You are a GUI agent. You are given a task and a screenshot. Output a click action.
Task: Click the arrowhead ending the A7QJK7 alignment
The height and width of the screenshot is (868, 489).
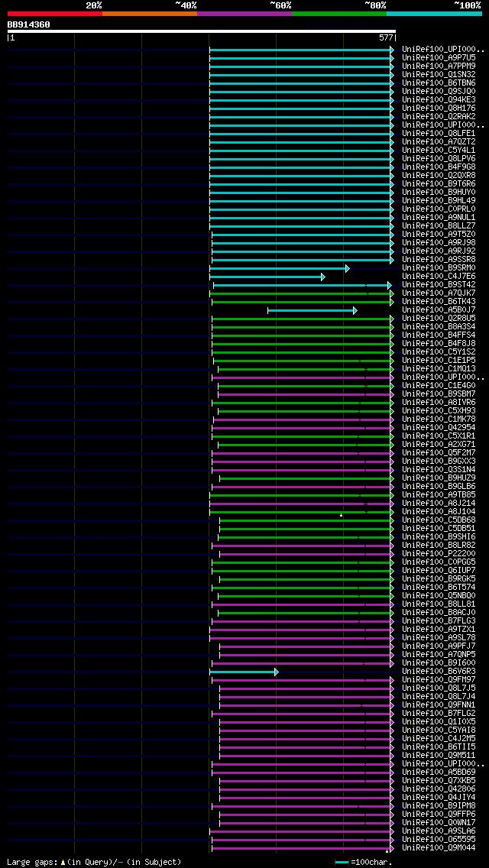(391, 293)
